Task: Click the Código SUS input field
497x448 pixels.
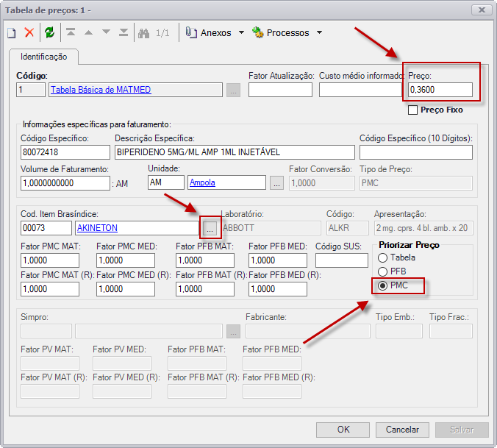Action: point(342,260)
